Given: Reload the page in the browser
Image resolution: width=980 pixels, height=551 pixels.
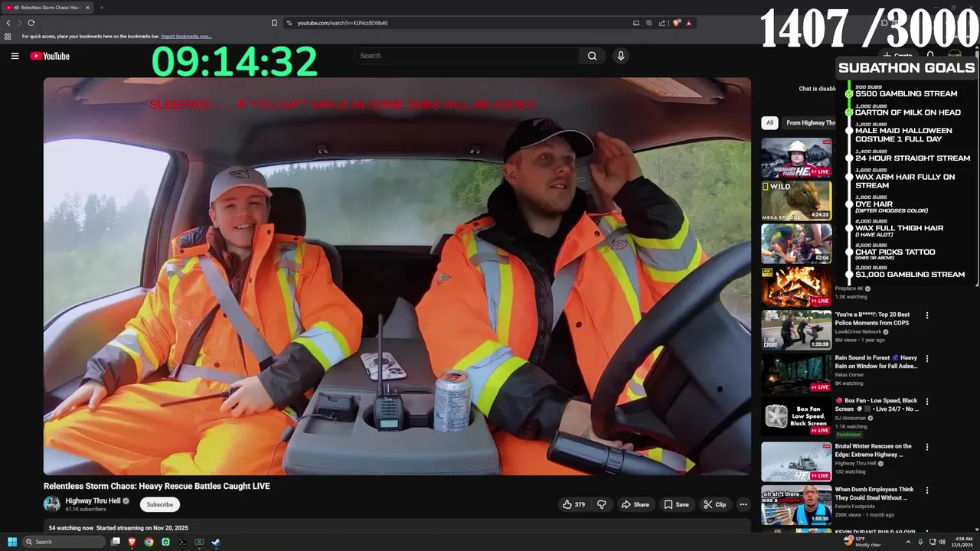Looking at the screenshot, I should tap(31, 23).
